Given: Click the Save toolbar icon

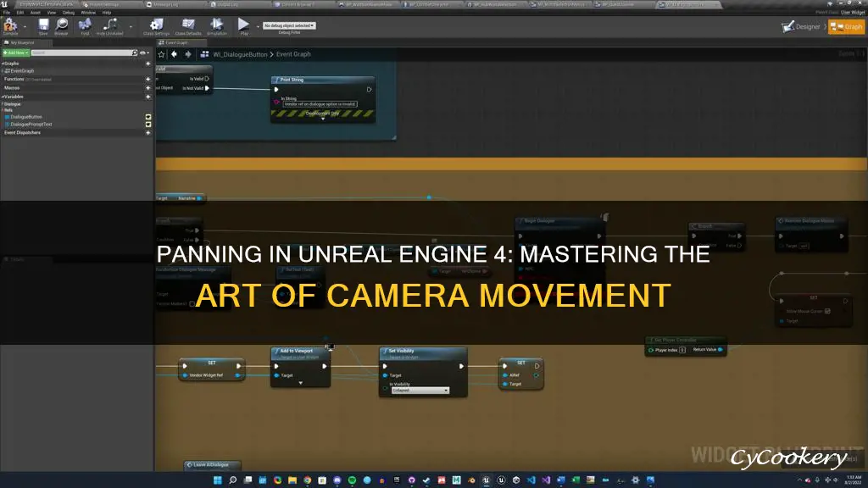Looking at the screenshot, I should pyautogui.click(x=43, y=25).
